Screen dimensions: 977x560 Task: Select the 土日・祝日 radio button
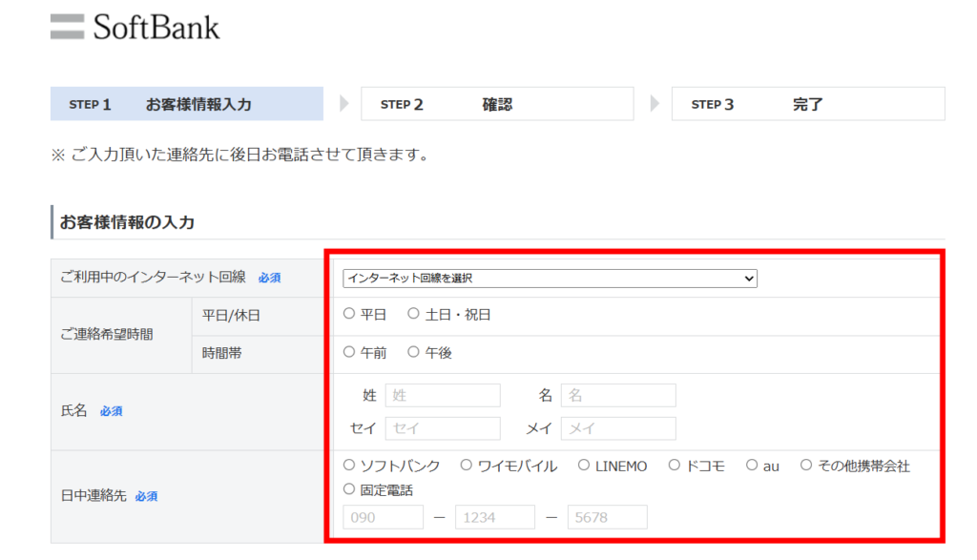point(413,314)
